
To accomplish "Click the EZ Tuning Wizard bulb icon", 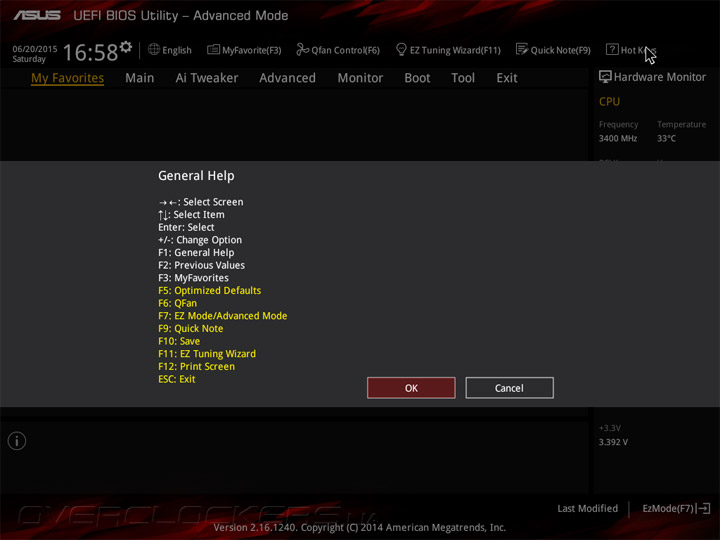I will pos(401,49).
